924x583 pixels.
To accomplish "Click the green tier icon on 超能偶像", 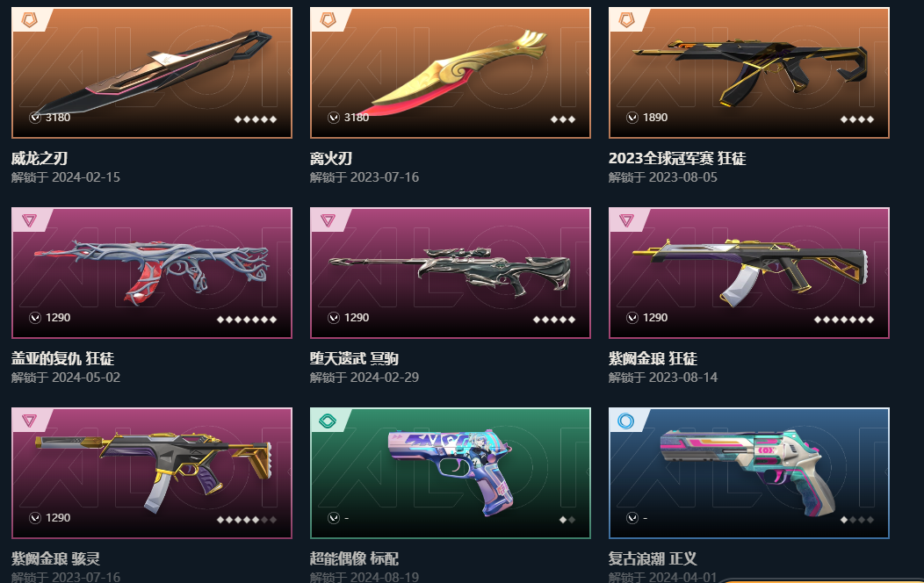I will (328, 421).
